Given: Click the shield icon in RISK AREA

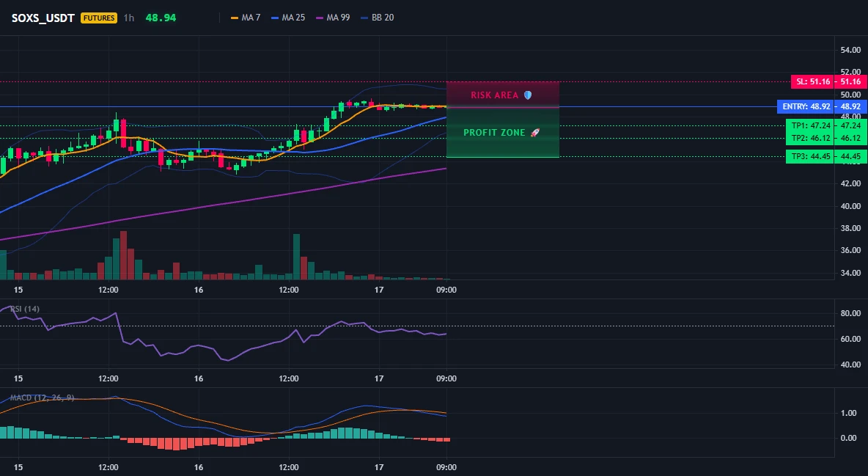Looking at the screenshot, I should [x=528, y=95].
